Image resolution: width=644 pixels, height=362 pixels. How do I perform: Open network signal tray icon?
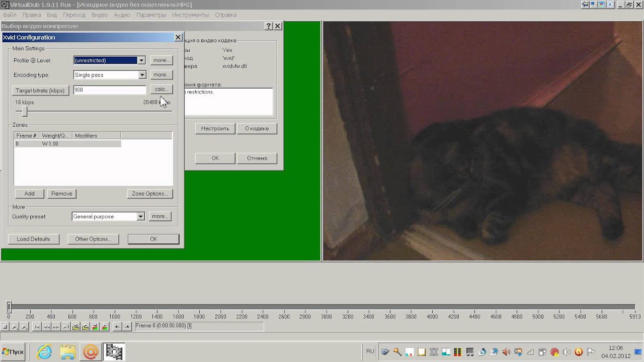click(x=530, y=352)
